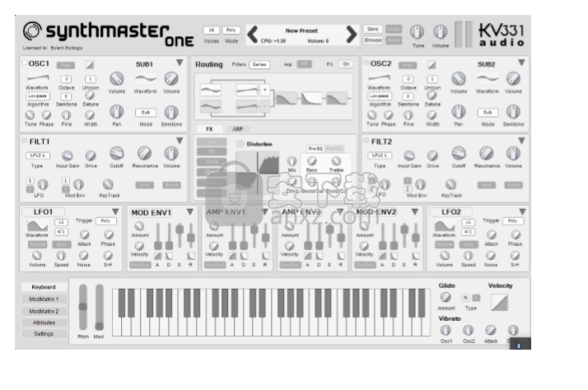Image resolution: width=588 pixels, height=390 pixels.
Task: Open the FILT1 LP12 L type dropdown
Action: point(38,156)
